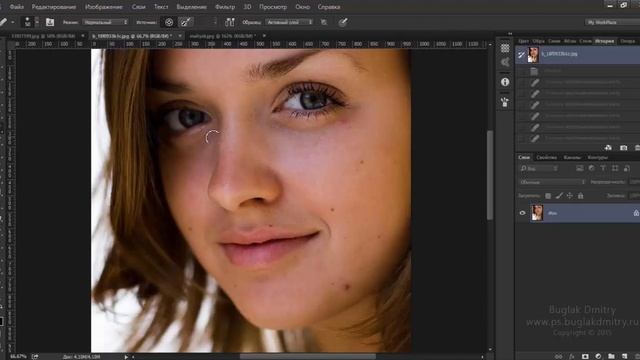This screenshot has height=360, width=640.
Task: Open the Info panel icon
Action: tap(505, 82)
